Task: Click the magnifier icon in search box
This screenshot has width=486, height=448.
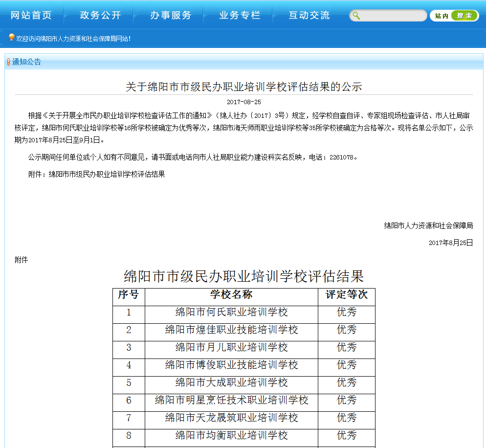Action: tap(356, 16)
